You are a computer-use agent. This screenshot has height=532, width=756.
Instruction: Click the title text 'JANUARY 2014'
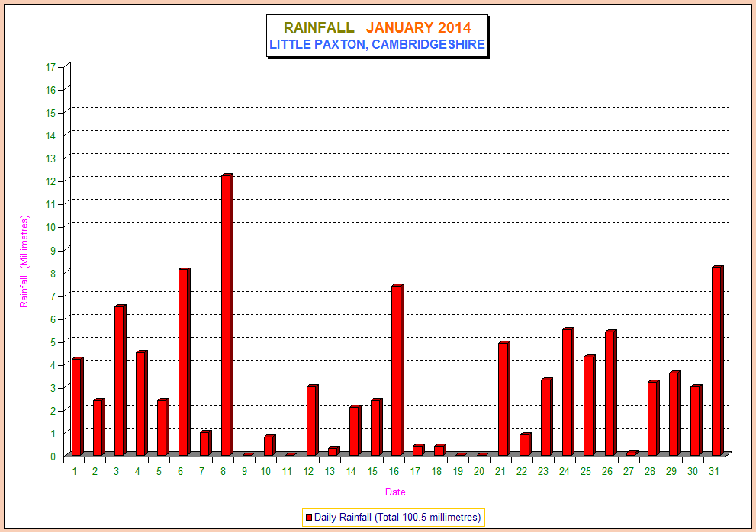pos(418,28)
